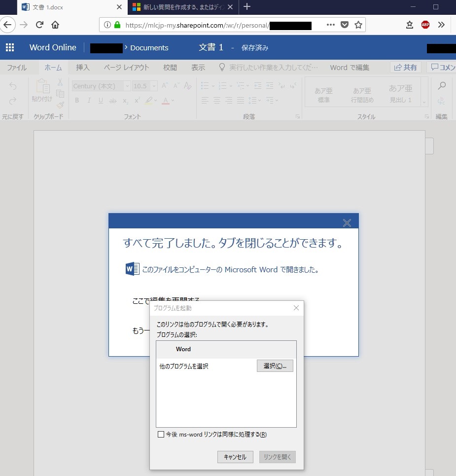This screenshot has width=456, height=476.
Task: Switch to the Microsoft community browser tab
Action: 183,7
